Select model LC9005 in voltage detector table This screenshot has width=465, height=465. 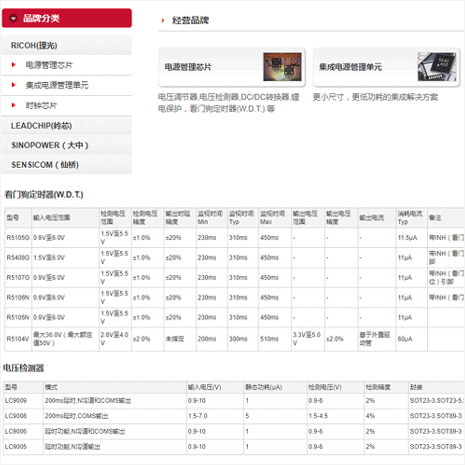(x=16, y=447)
